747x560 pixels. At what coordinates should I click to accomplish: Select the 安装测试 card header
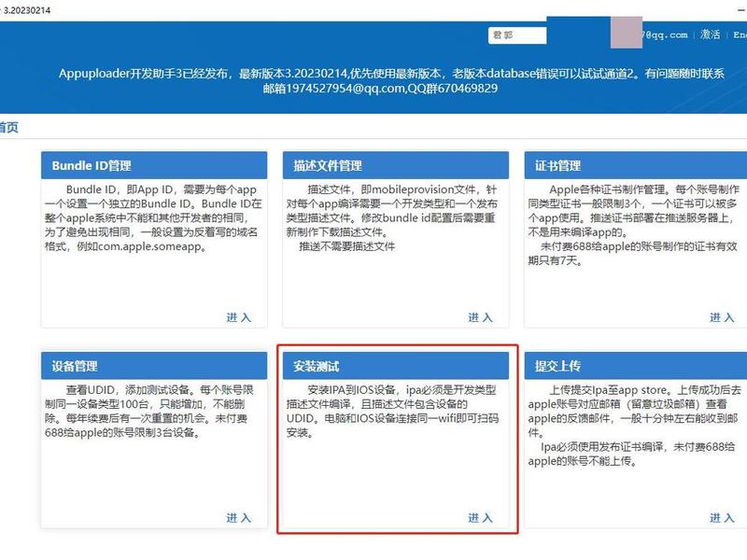click(x=395, y=366)
